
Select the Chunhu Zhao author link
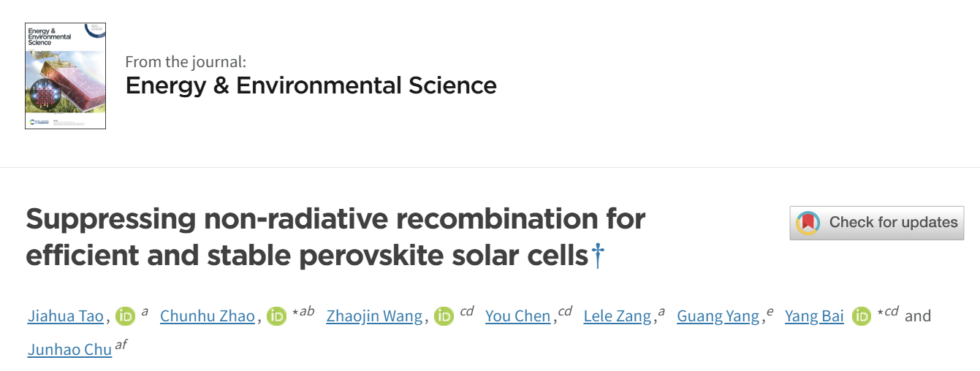click(208, 316)
